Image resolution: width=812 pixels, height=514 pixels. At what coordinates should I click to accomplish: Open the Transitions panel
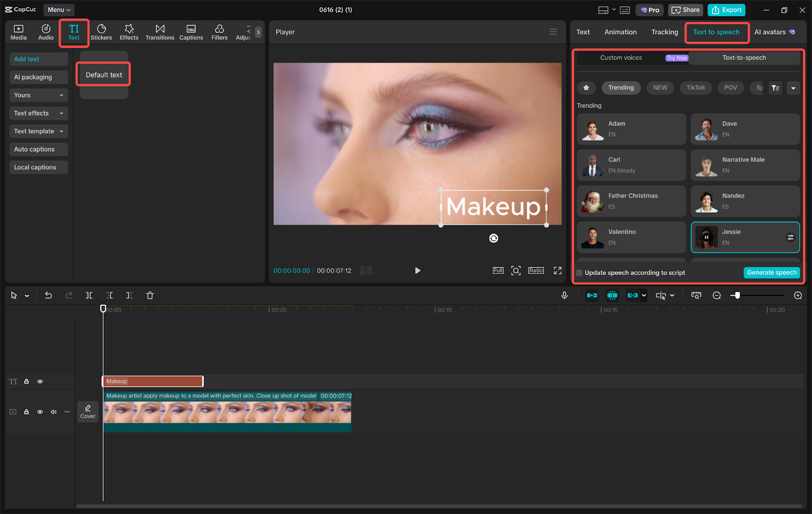(160, 32)
